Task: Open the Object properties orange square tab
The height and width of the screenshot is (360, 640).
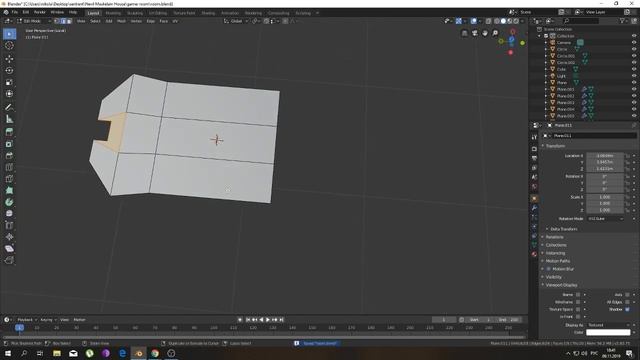Action: tap(534, 199)
